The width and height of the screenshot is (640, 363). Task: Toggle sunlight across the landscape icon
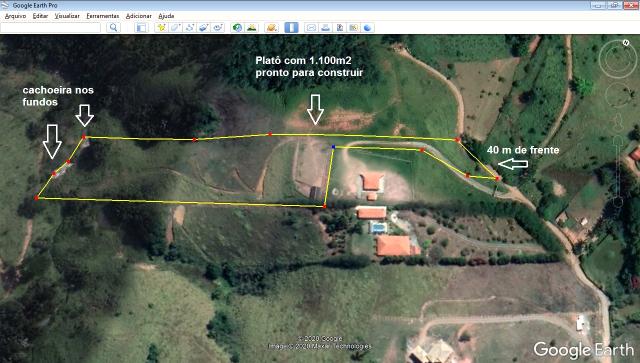[x=252, y=27]
